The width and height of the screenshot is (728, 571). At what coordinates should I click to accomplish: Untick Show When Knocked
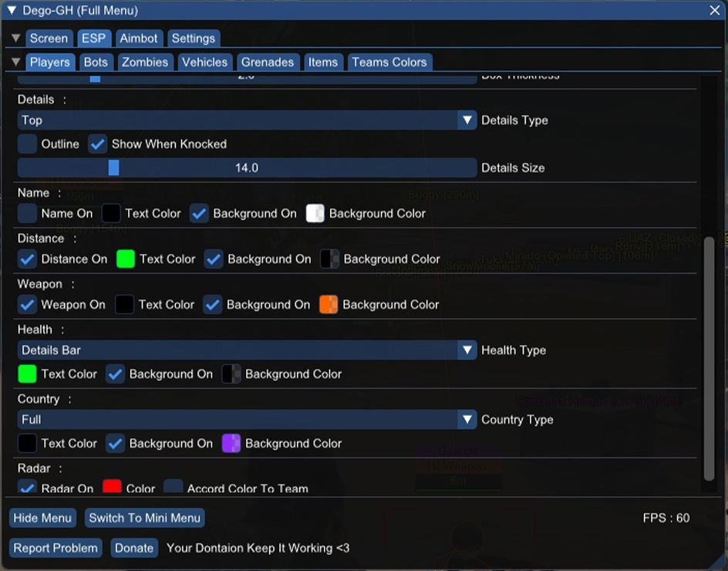coord(97,144)
